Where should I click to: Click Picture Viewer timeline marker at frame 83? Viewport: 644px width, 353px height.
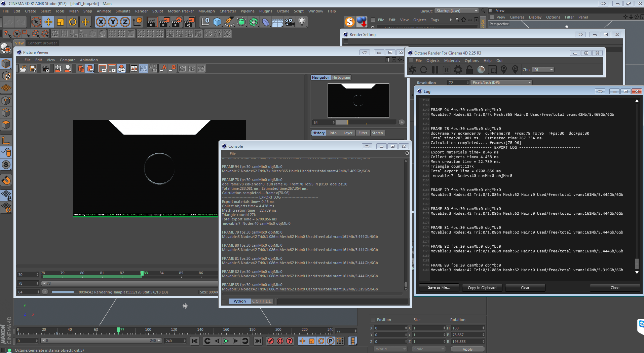pyautogui.click(x=142, y=273)
